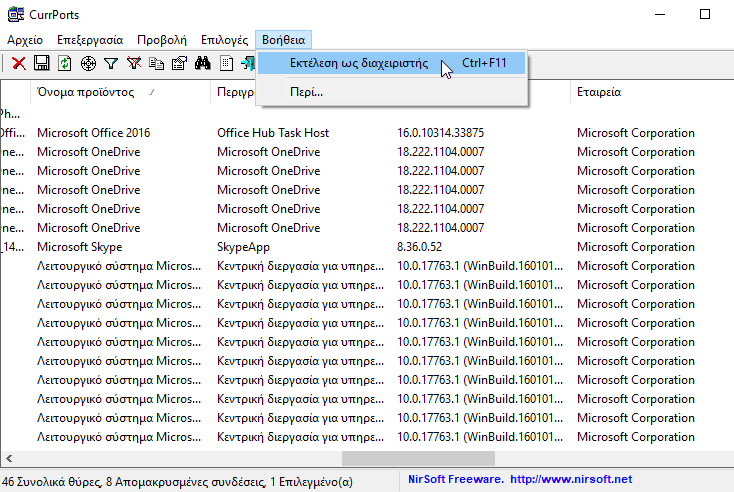Click the CurrPorts title bar app icon
This screenshot has height=492, width=734.
coord(16,15)
